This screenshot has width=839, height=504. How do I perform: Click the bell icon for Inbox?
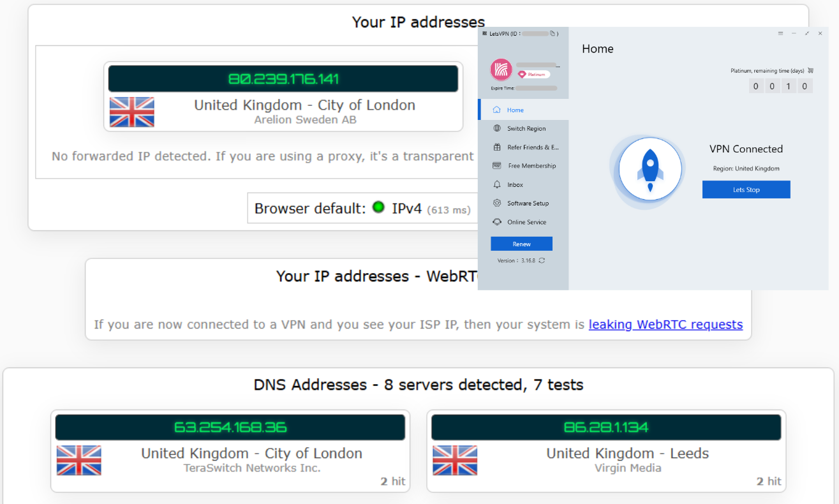coord(497,184)
